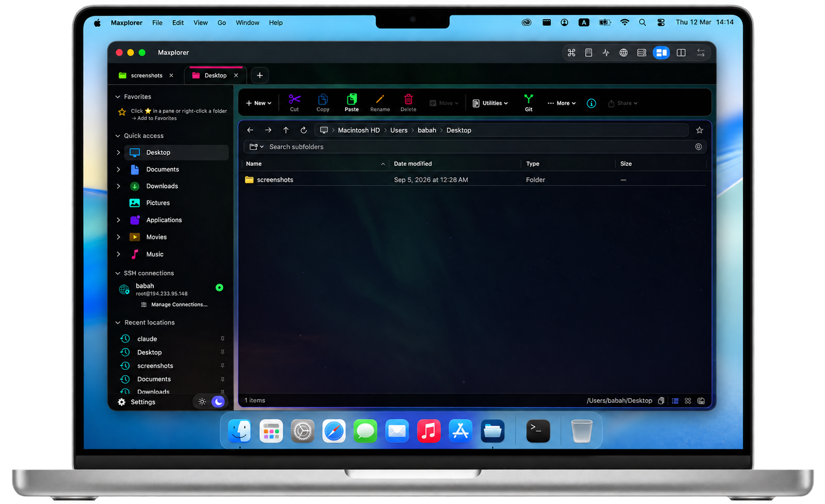The image size is (825, 504).
Task: Click the Copy tool in toolbar
Action: pyautogui.click(x=323, y=102)
